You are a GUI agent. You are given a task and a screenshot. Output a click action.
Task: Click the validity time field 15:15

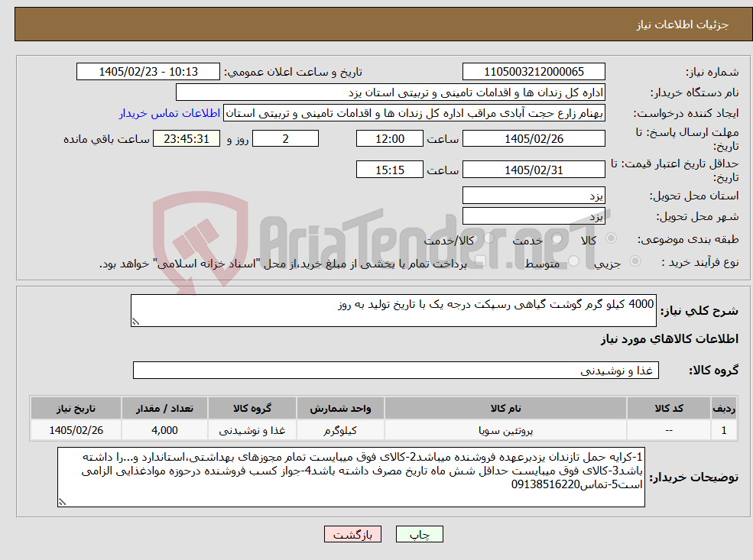[x=389, y=170]
